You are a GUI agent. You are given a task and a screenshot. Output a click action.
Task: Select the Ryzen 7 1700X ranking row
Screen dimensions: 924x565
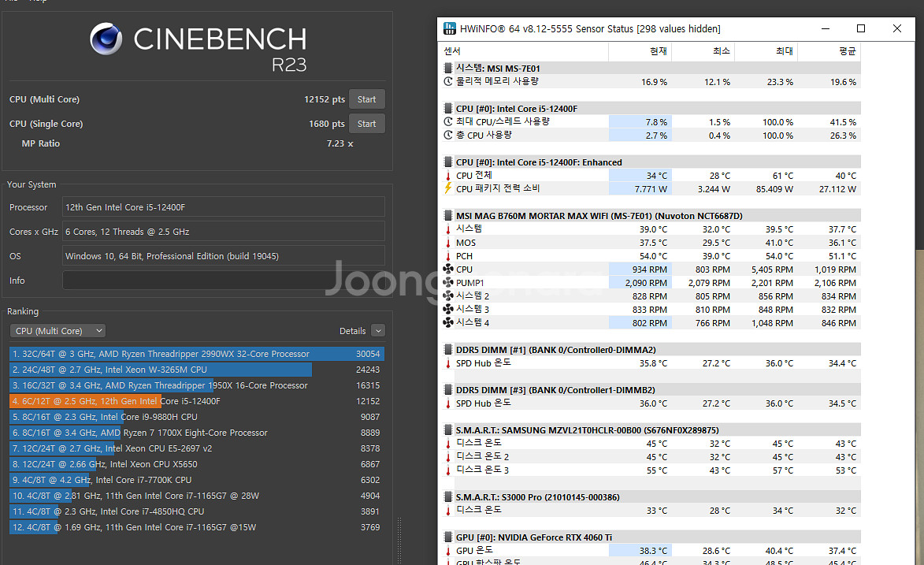tap(197, 433)
